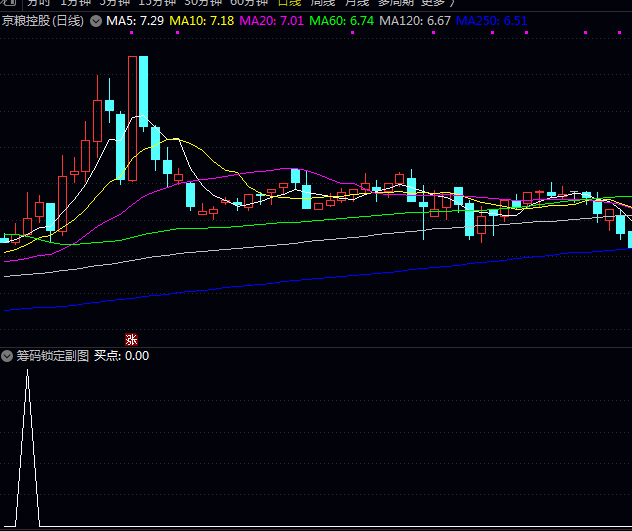Expand the 筹码锁定副图 indicator dropdown arrow
Viewport: 632px width, 531px height.
pyautogui.click(x=7, y=355)
